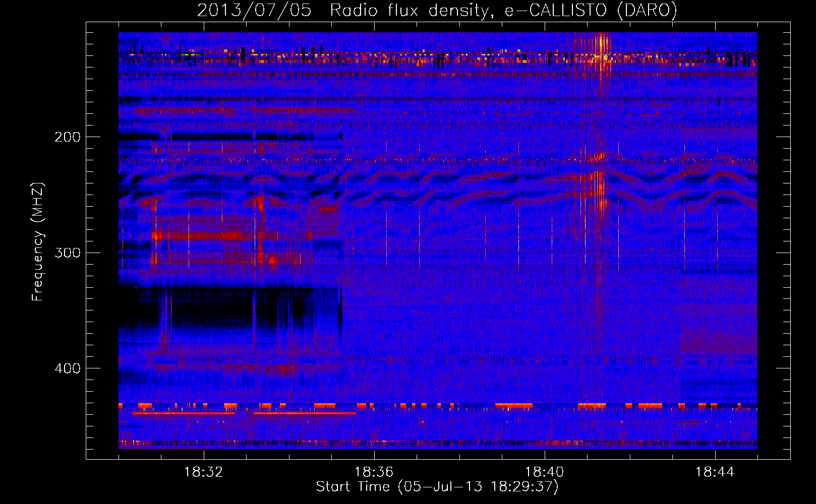Click the plot title '2013/07/05 Radio flux density'

click(x=437, y=11)
